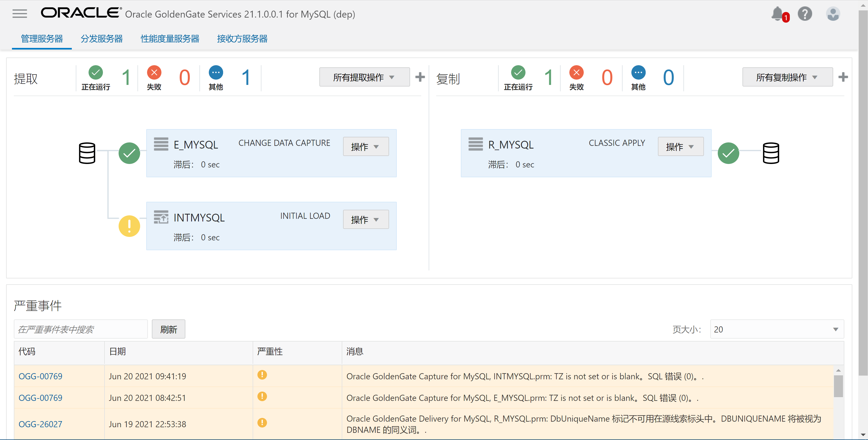Click the green checkmark status of R_MYSQL
Viewport: 868px width, 440px height.
point(728,153)
